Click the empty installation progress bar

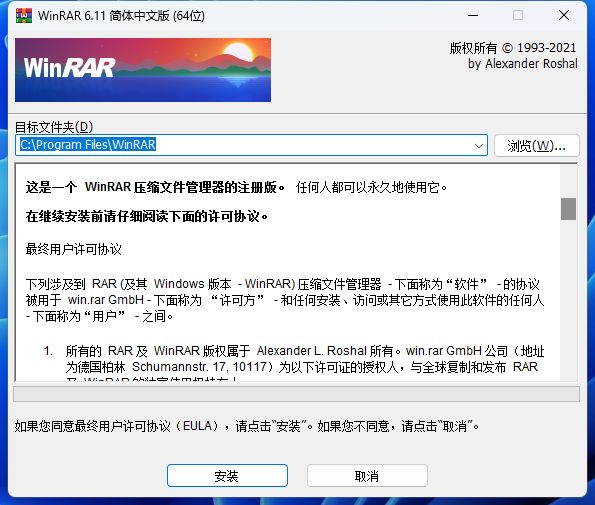click(296, 394)
